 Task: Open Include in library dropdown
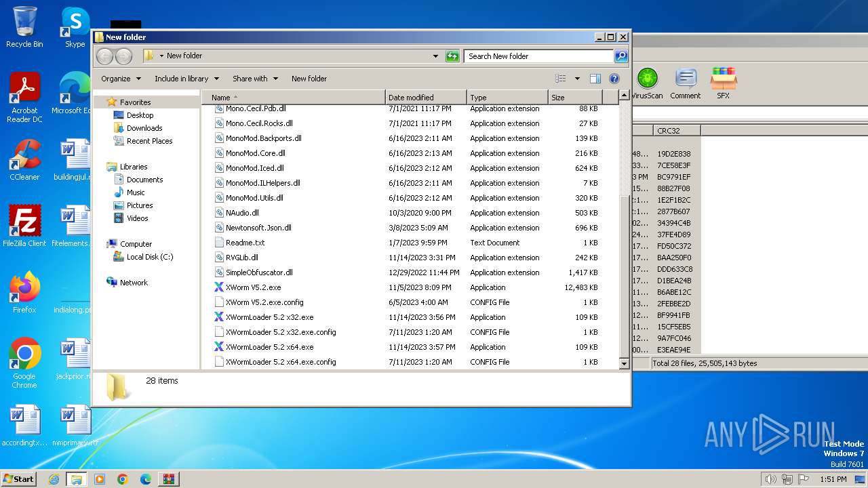[186, 79]
